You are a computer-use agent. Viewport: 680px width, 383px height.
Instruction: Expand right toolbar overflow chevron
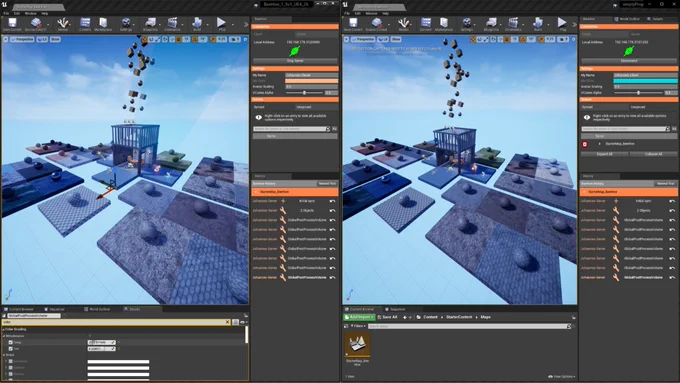click(x=574, y=24)
